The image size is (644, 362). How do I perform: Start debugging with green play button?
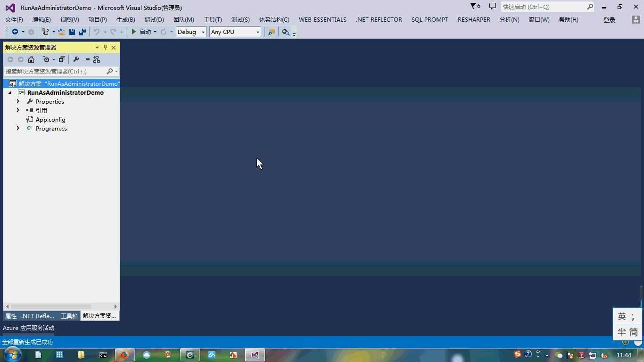point(134,32)
